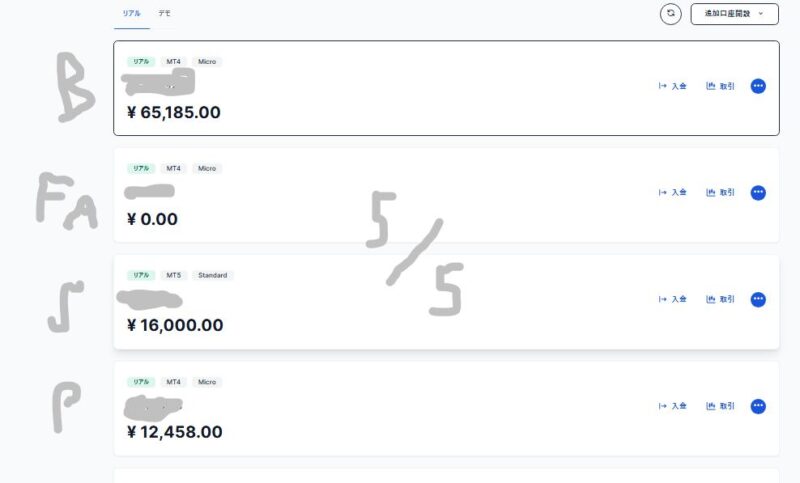Open more options for ¥12,458.00 account

tap(758, 406)
